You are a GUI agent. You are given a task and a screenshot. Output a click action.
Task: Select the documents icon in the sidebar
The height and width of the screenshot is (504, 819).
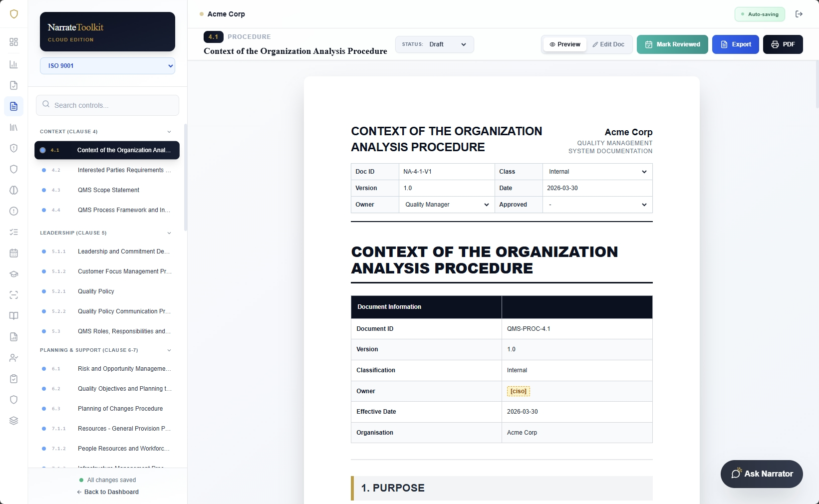[13, 106]
